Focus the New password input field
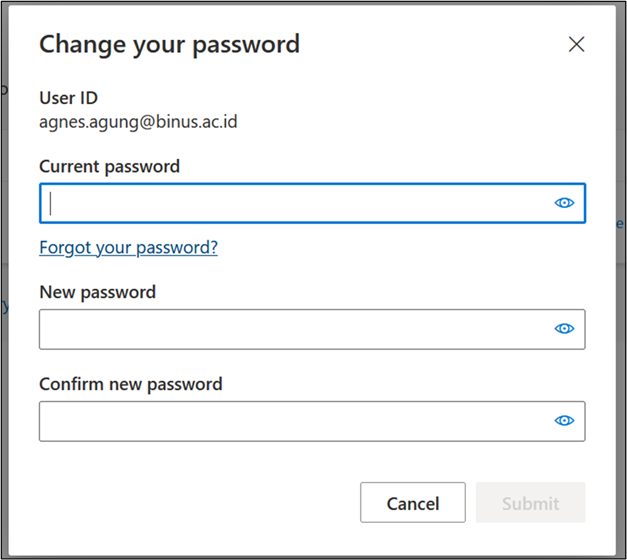Image resolution: width=627 pixels, height=560 pixels. [295, 329]
